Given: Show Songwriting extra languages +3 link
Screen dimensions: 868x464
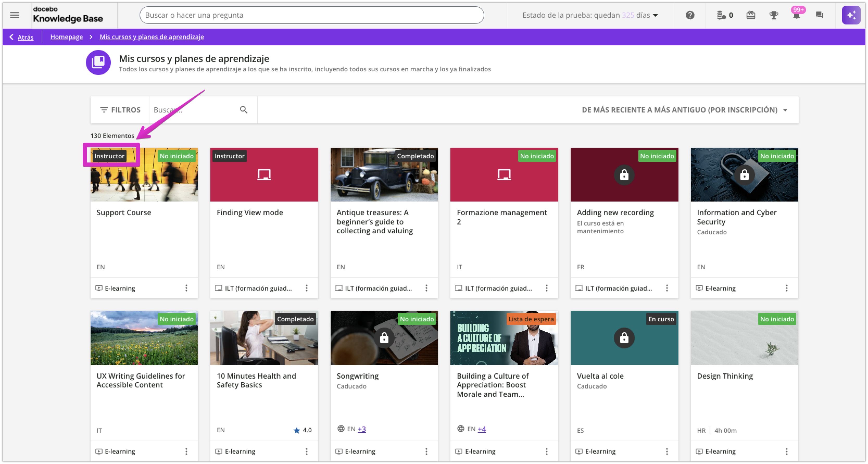Looking at the screenshot, I should (x=362, y=429).
